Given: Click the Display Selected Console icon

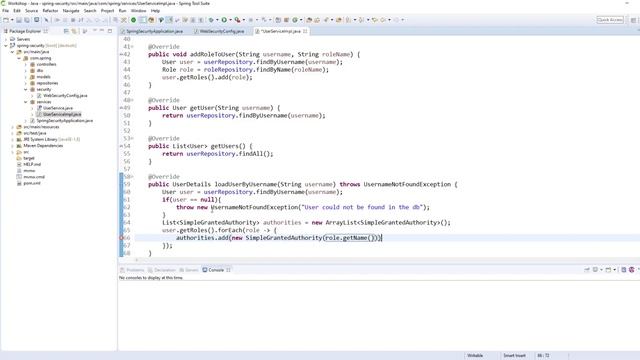Looking at the screenshot, I should (596, 269).
